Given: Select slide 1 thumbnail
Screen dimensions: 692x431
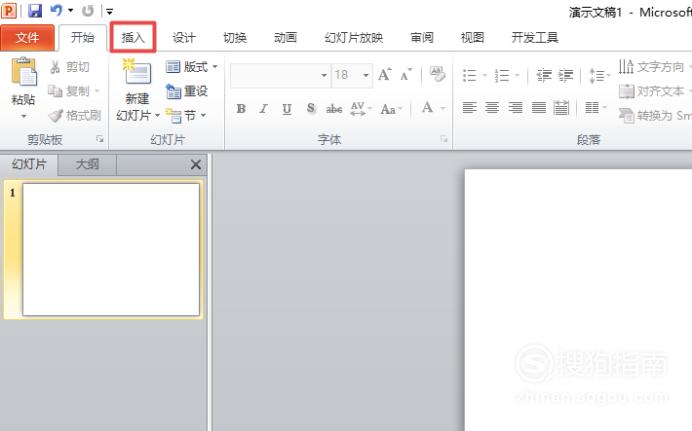Looking at the screenshot, I should [111, 250].
